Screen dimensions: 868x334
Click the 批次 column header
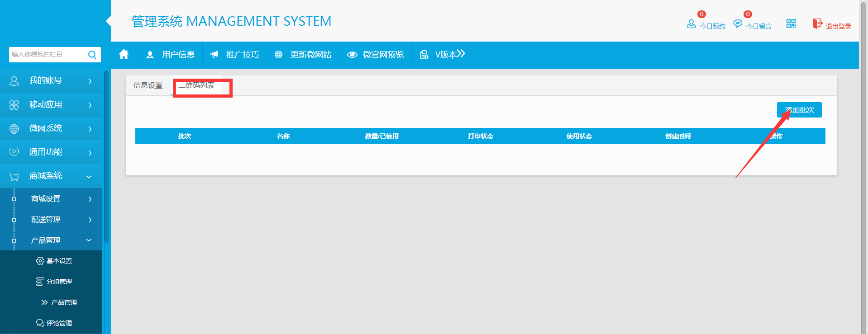point(185,136)
